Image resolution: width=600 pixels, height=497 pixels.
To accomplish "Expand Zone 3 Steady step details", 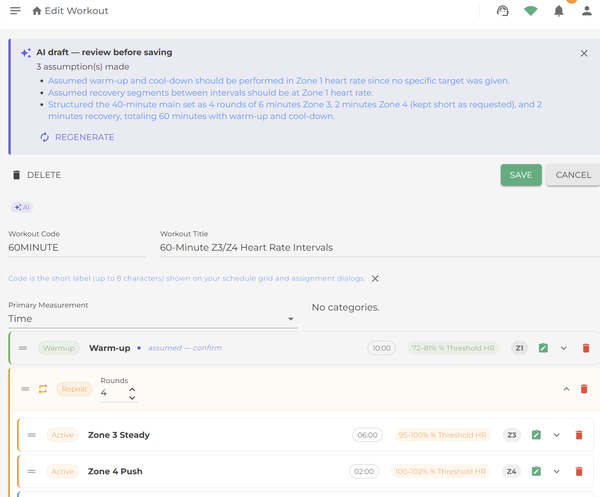I will point(557,435).
